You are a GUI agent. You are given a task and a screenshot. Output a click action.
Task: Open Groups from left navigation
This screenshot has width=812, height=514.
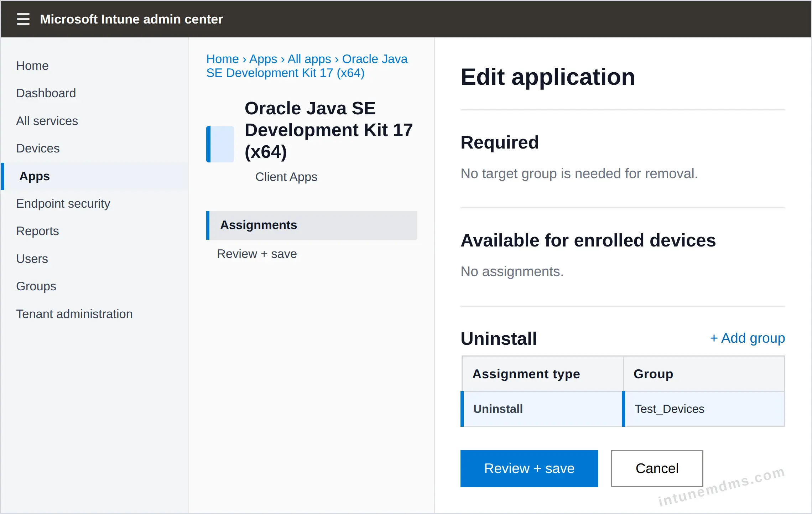pyautogui.click(x=36, y=286)
